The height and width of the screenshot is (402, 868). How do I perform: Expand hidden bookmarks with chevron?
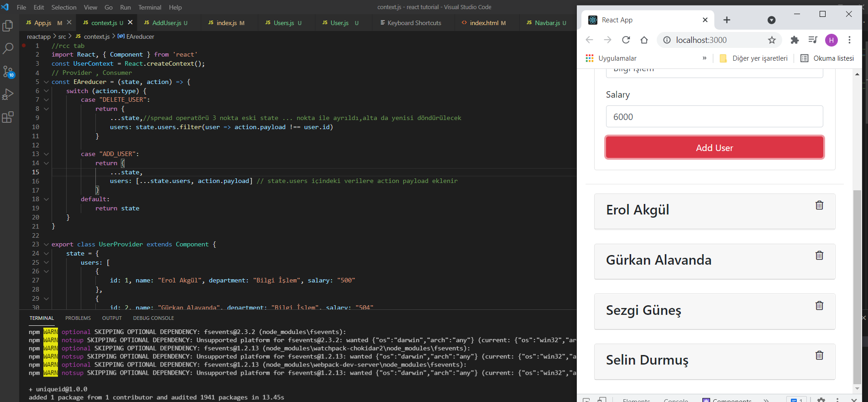704,58
